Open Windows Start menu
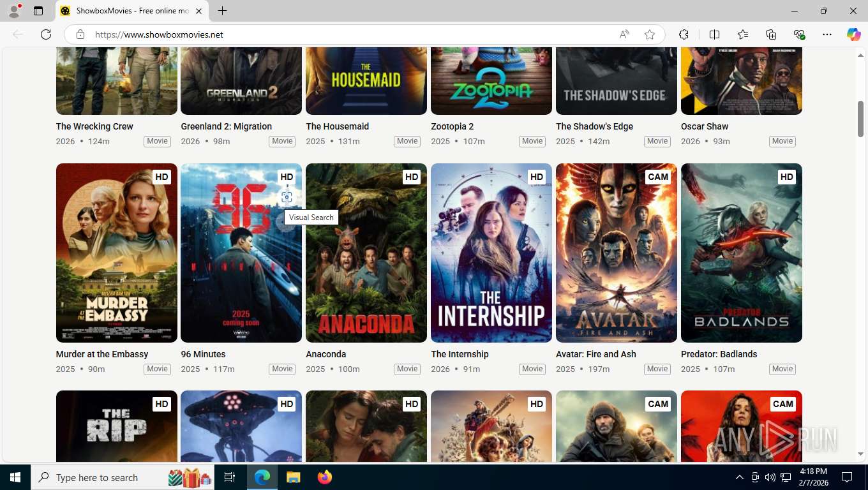 coord(15,477)
